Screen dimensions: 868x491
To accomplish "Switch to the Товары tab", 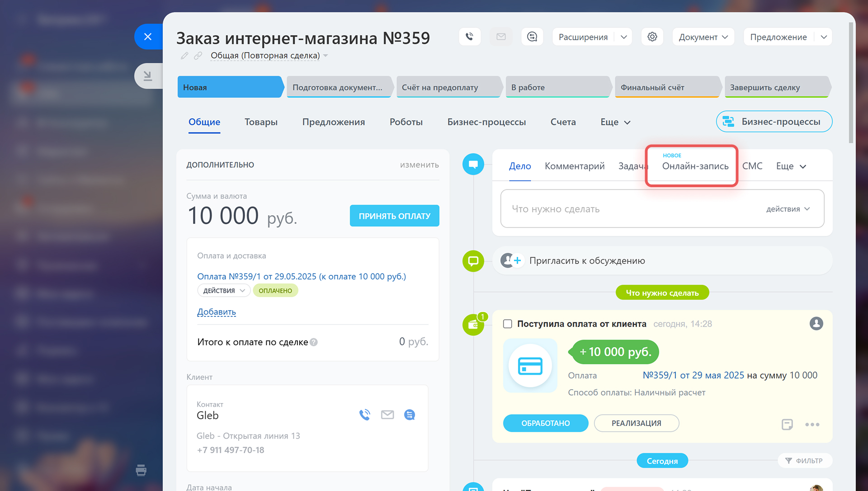I will click(x=261, y=122).
